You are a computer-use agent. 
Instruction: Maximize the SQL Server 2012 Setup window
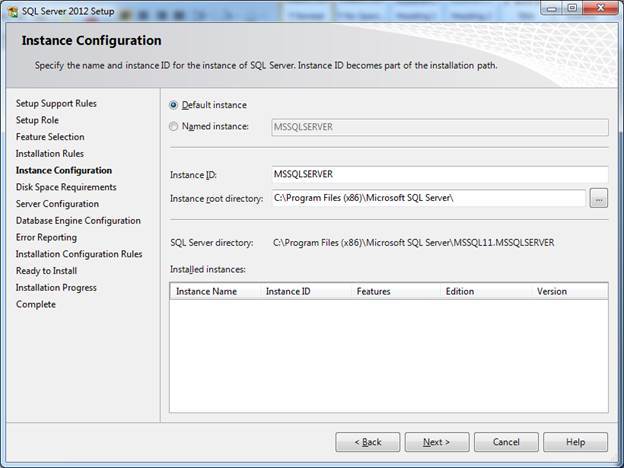coord(572,8)
